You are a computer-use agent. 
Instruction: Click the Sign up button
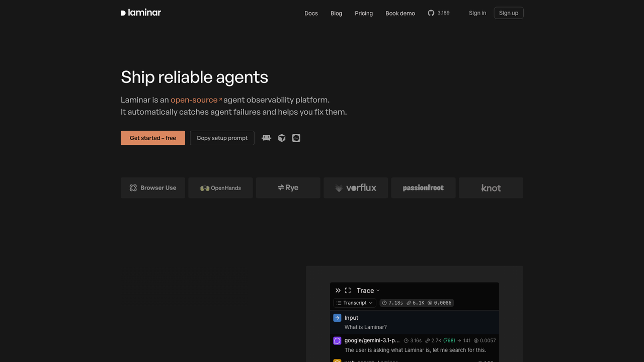[x=509, y=13]
